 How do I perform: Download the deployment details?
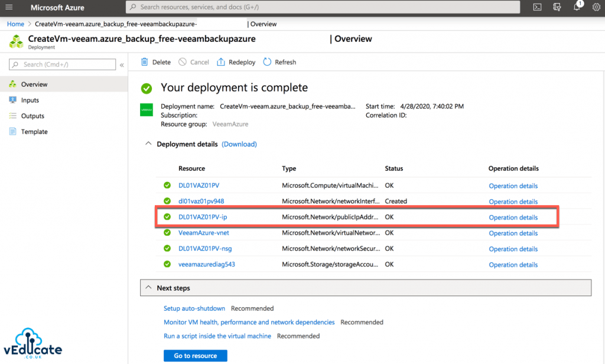tap(239, 144)
